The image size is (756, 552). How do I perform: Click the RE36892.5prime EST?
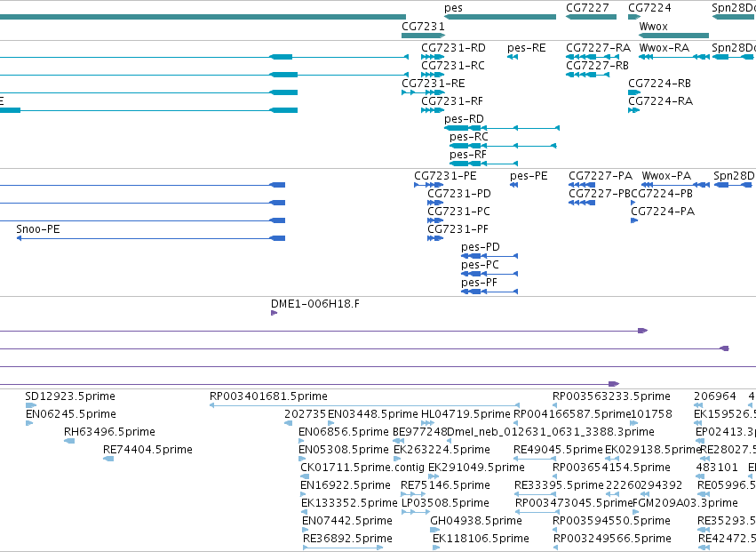(x=343, y=548)
